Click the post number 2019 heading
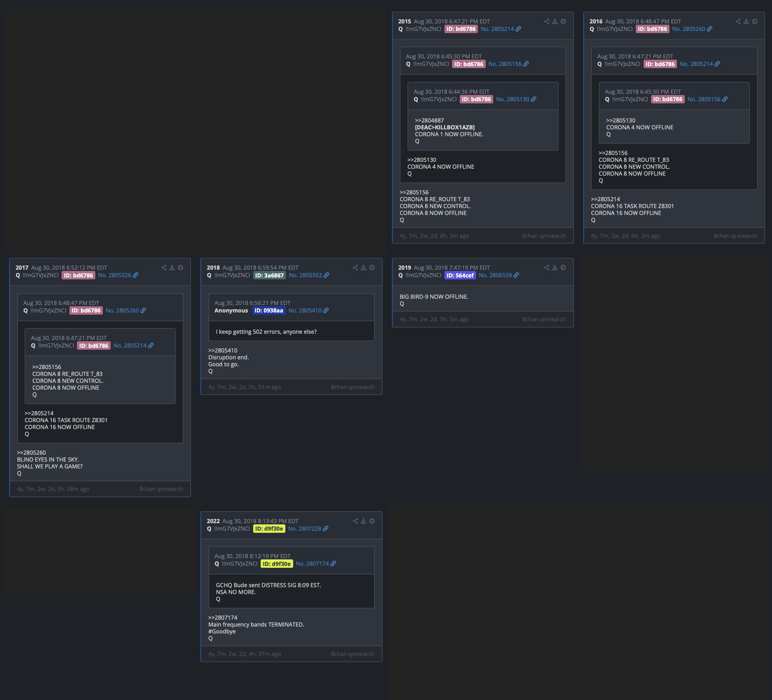The image size is (772, 700). 404,268
